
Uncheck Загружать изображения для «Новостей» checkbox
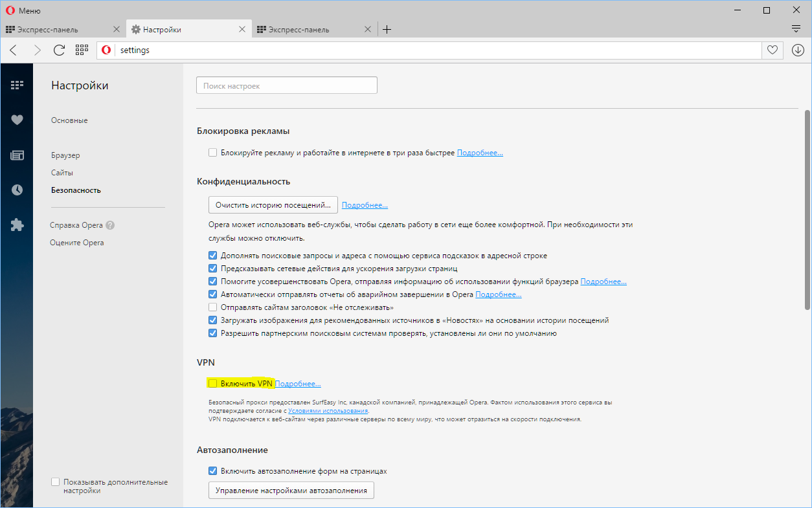212,320
